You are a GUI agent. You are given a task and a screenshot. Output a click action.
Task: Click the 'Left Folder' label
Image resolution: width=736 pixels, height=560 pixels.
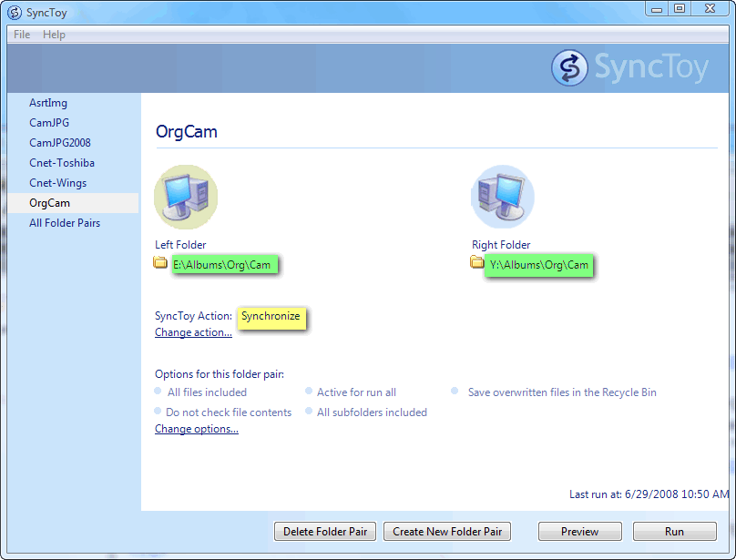[180, 245]
